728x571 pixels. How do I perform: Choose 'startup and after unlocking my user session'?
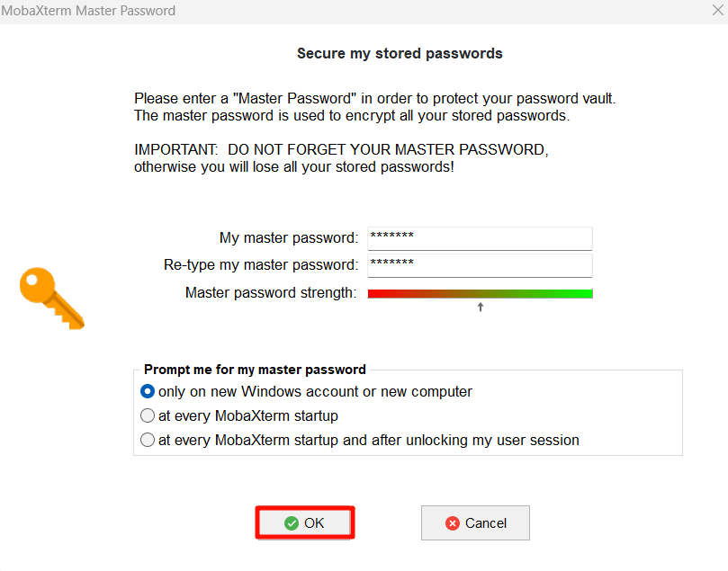coord(148,440)
